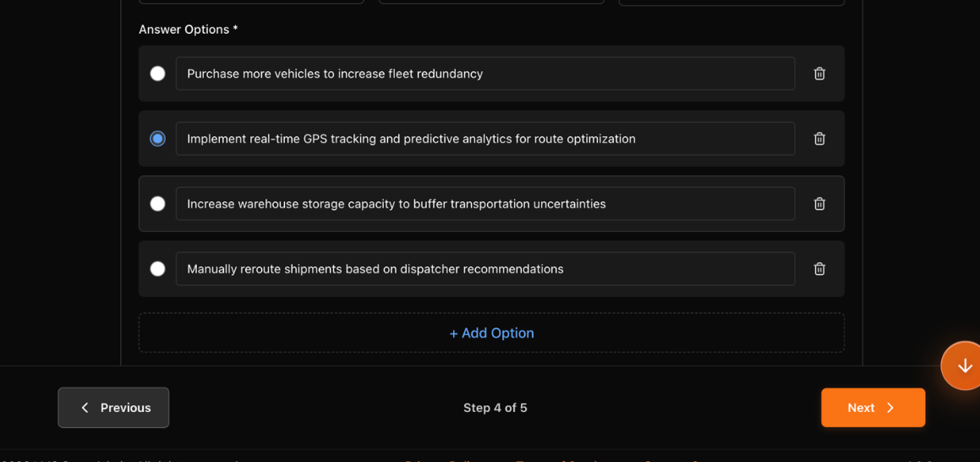980x462 pixels.
Task: Delete the 'Purchase more vehicles' answer option
Action: [819, 74]
